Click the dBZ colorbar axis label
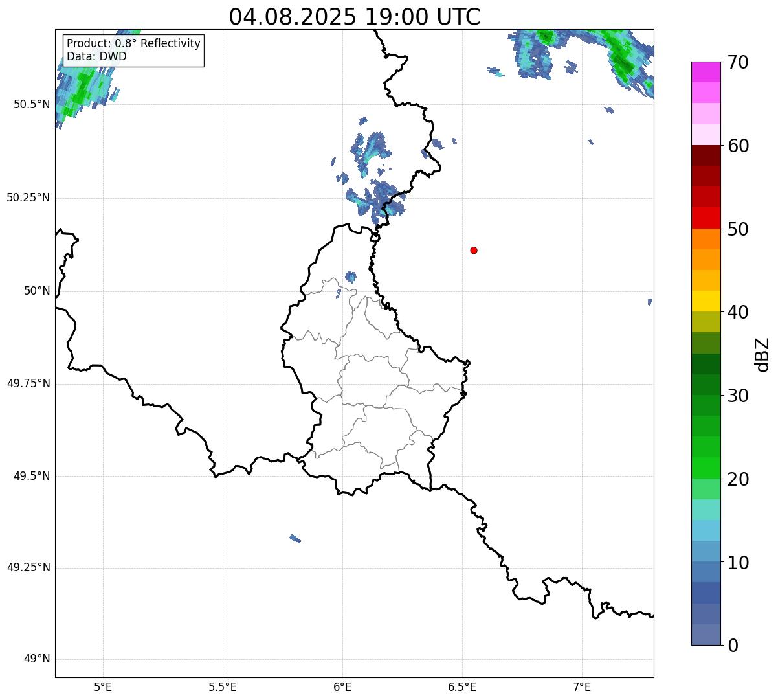The height and width of the screenshot is (700, 778). click(x=762, y=354)
